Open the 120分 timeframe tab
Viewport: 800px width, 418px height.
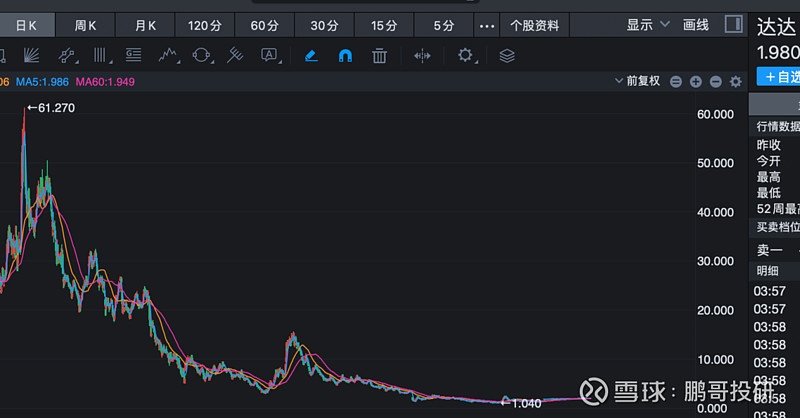pyautogui.click(x=205, y=26)
